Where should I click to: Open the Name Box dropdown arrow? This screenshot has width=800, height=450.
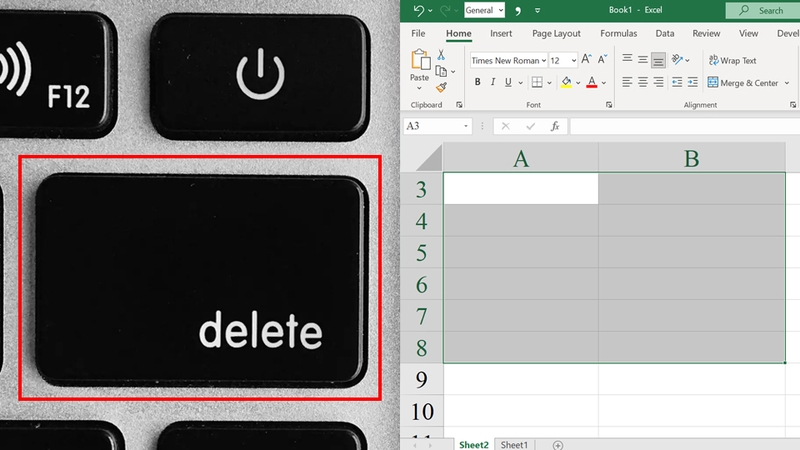tap(466, 126)
